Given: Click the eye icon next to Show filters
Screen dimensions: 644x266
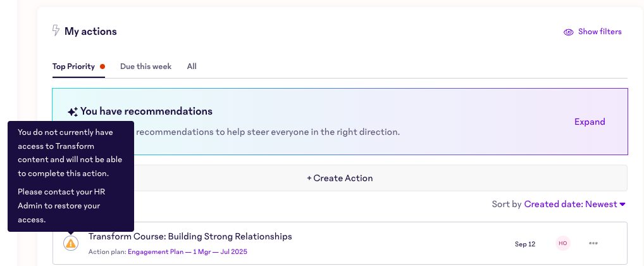Looking at the screenshot, I should pyautogui.click(x=569, y=32).
